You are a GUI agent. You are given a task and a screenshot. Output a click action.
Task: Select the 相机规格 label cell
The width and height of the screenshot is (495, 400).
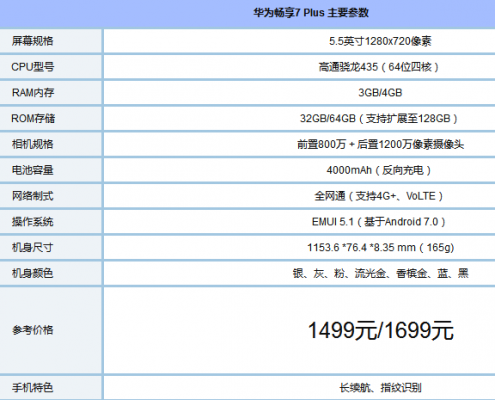point(51,144)
